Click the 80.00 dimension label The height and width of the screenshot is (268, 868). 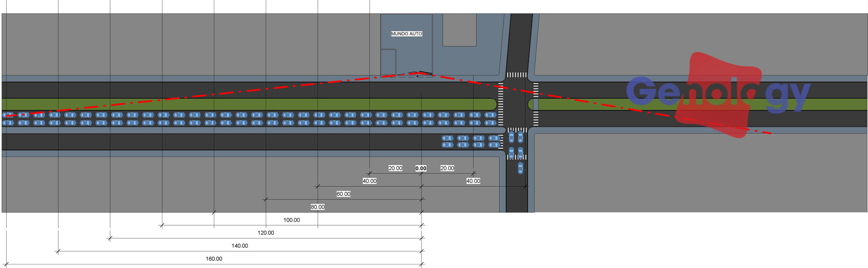click(317, 207)
